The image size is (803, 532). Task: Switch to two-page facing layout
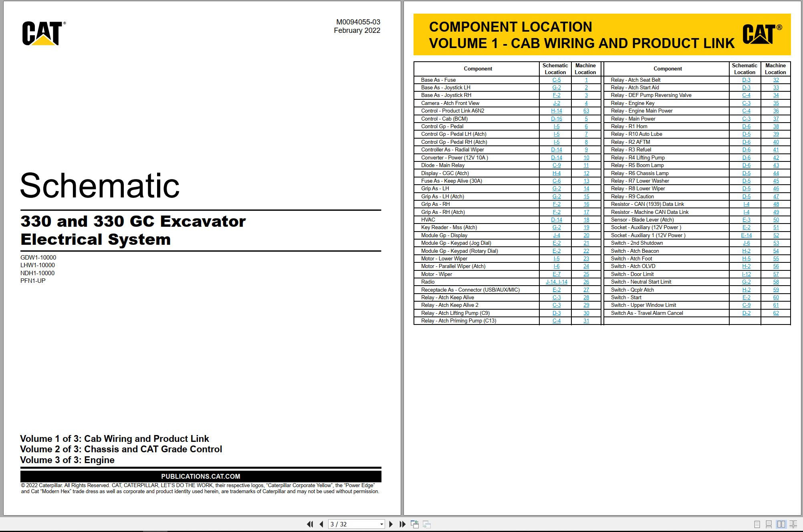pos(781,524)
